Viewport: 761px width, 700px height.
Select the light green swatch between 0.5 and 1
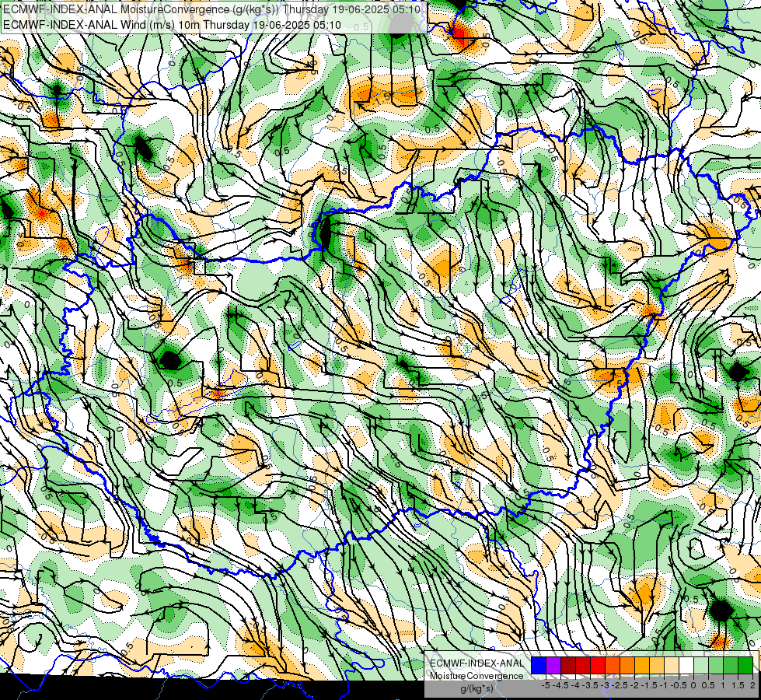click(716, 666)
